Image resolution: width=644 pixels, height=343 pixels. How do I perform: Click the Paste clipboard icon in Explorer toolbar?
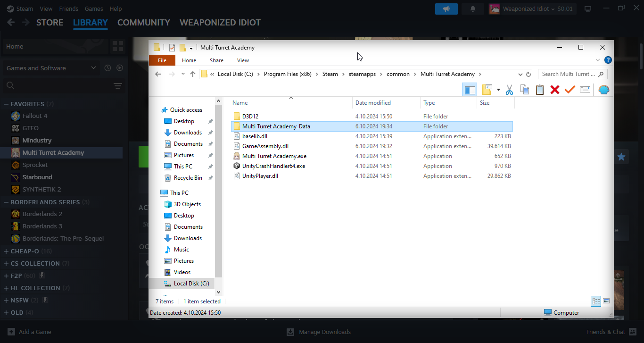(540, 90)
